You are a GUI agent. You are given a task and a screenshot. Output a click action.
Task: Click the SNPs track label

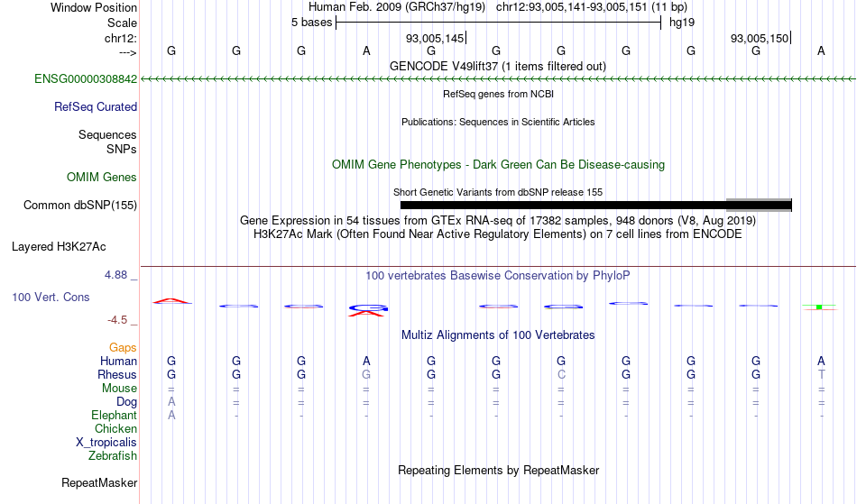[122, 150]
